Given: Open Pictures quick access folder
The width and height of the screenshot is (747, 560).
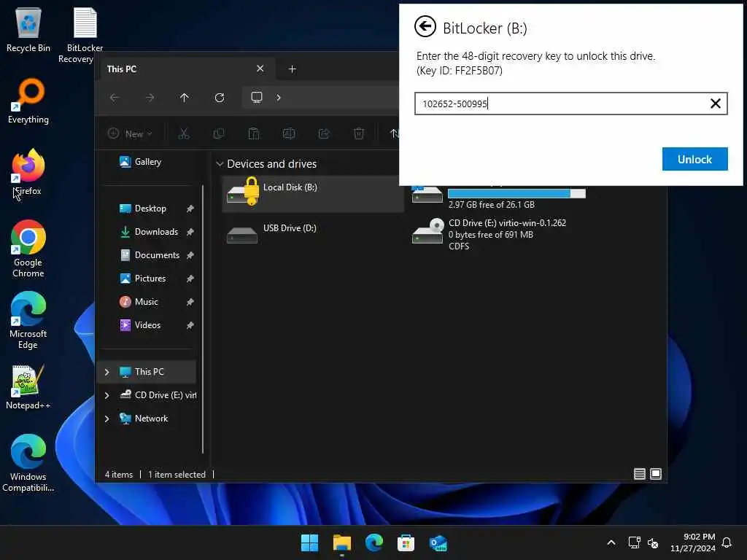Looking at the screenshot, I should tap(143, 279).
